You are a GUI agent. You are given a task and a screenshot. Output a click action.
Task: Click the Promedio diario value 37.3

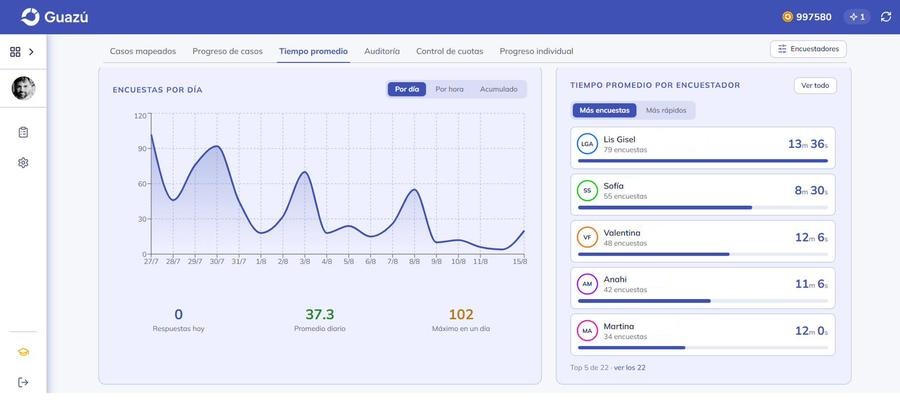[x=320, y=314]
